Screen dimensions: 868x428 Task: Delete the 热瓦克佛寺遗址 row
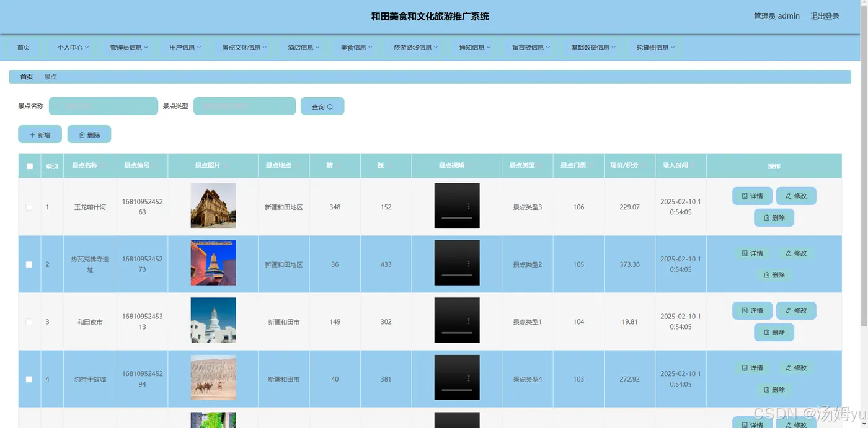point(774,275)
